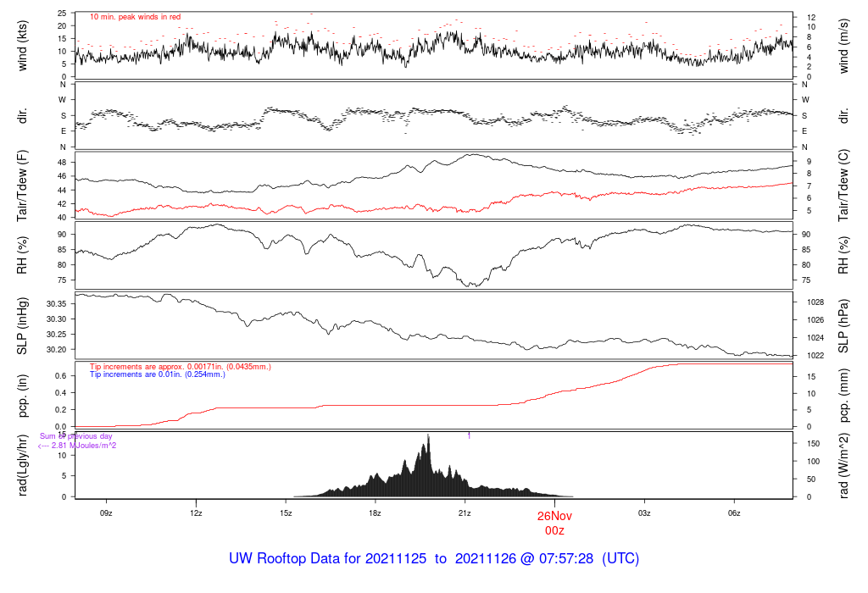Screen dimensions: 868x593
Task: Click the '2.81 MJoules/m^2' value
Action: tap(84, 446)
